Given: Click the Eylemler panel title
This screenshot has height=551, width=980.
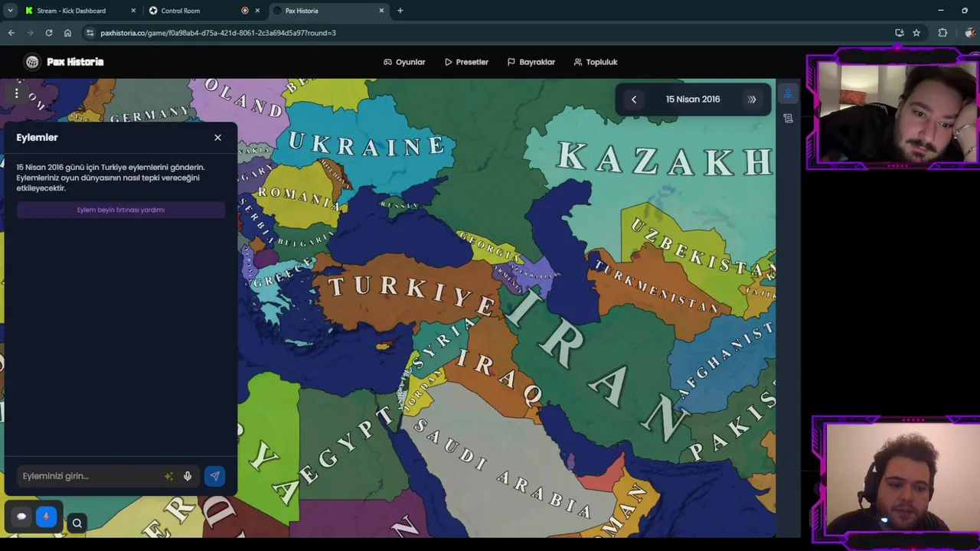Looking at the screenshot, I should pos(37,138).
